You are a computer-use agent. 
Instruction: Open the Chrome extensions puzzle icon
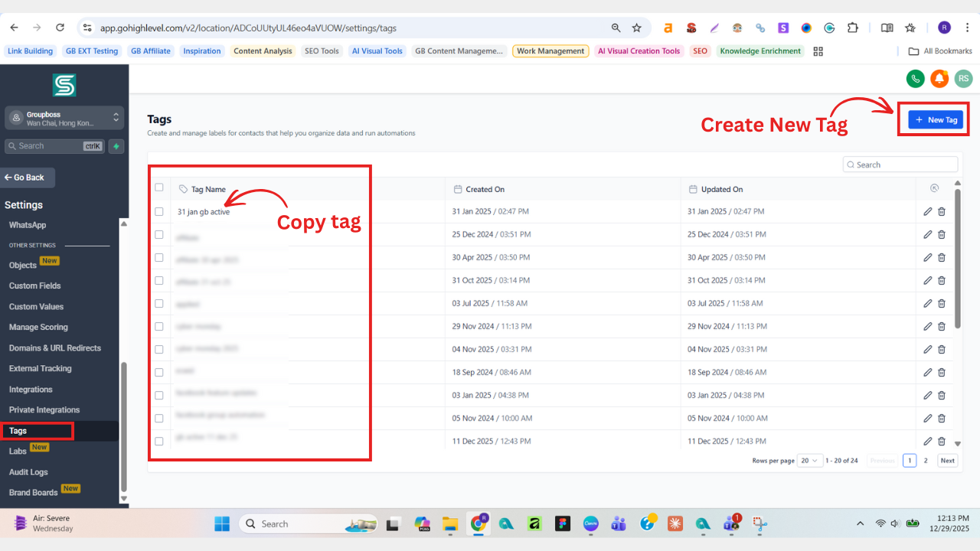853,28
